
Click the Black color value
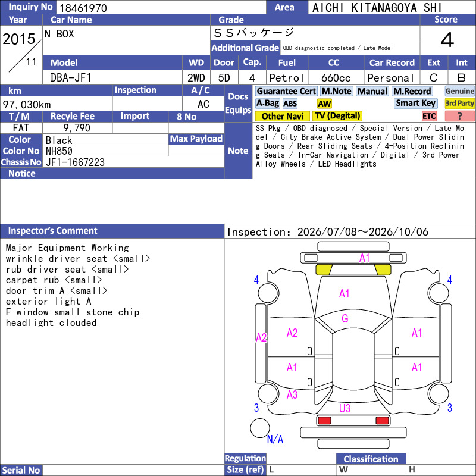[59, 140]
